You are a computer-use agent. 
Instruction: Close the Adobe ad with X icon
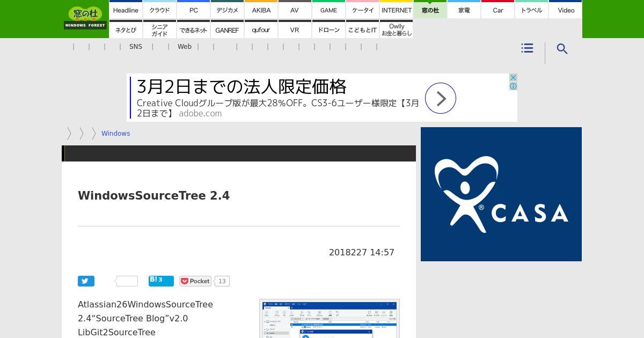click(x=513, y=78)
